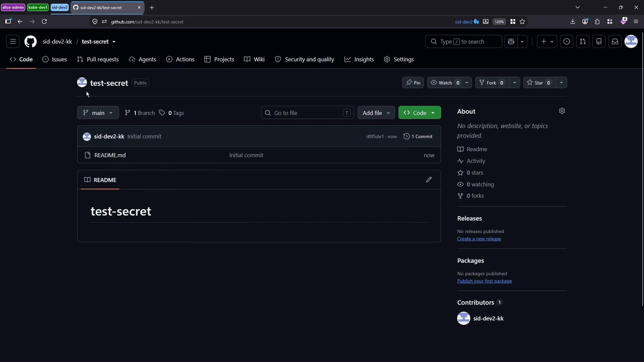Image resolution: width=644 pixels, height=362 pixels.
Task: Open the Security and quality tab
Action: tap(305, 59)
